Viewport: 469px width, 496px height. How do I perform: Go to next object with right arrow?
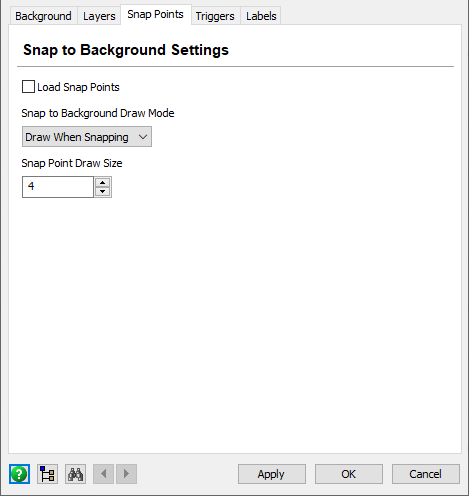coord(126,474)
